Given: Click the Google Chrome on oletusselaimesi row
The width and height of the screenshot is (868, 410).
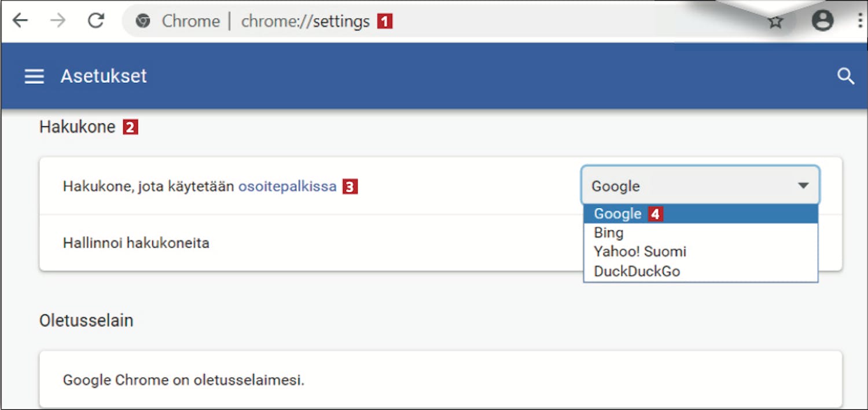Looking at the screenshot, I should (x=440, y=380).
